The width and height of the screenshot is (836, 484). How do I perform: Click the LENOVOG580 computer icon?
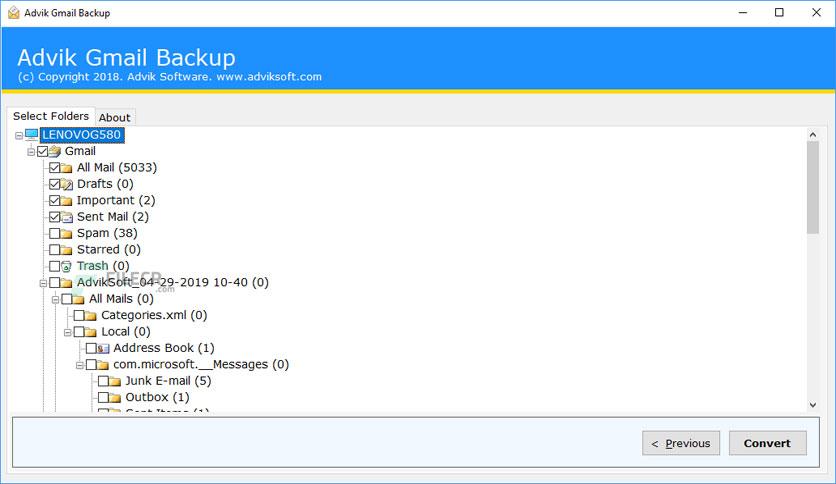[x=31, y=134]
